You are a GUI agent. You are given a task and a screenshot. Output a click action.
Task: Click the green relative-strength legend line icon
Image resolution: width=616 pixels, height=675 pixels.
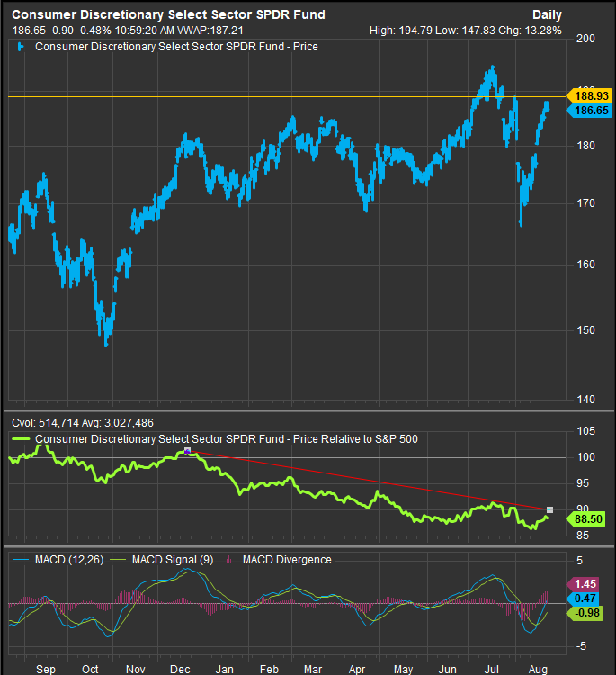point(21,439)
